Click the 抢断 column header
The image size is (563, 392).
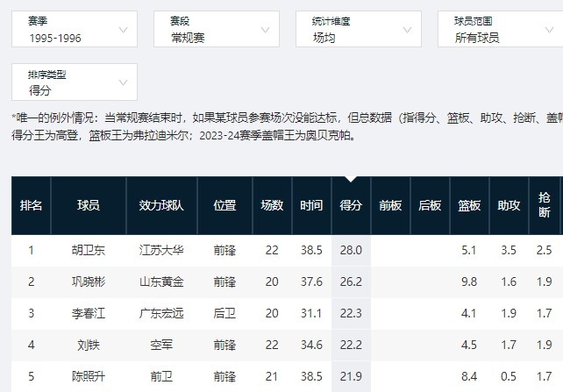545,205
